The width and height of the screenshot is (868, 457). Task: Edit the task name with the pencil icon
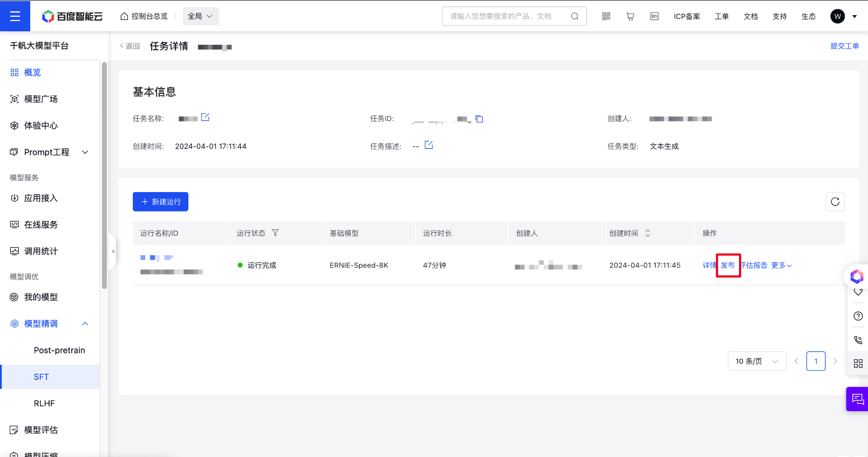(205, 117)
